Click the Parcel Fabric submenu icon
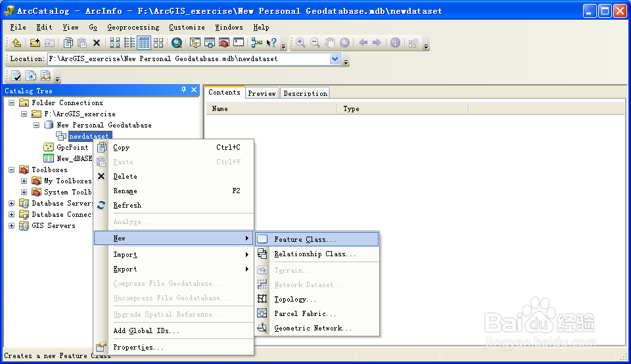Viewport: 631px width, 364px height. 262,313
